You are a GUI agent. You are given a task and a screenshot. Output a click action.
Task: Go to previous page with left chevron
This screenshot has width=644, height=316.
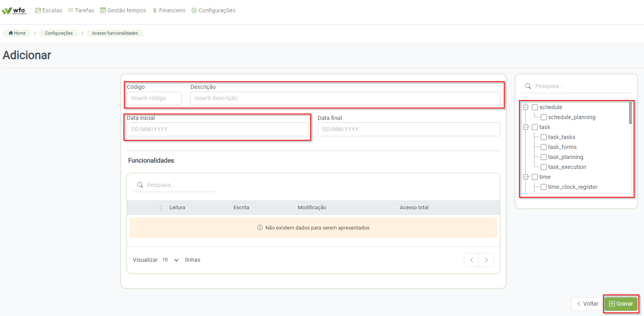[x=472, y=260]
